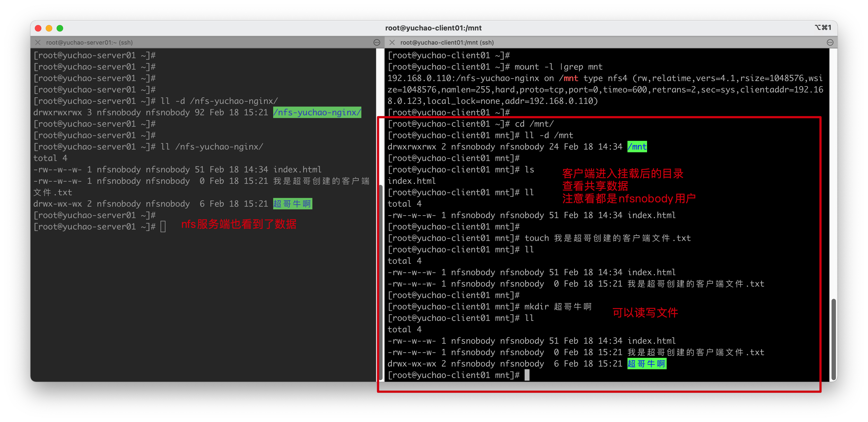Click highlighted 超哥牛啊 directory in server pane

[292, 204]
